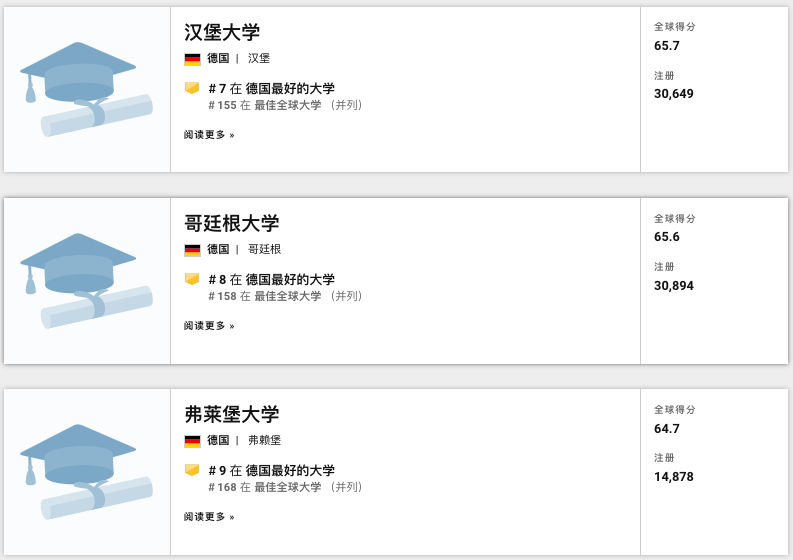Viewport: 793px width, 560px height.
Task: Select the #7 在 德国最好的大学 ranking
Action: coord(271,88)
